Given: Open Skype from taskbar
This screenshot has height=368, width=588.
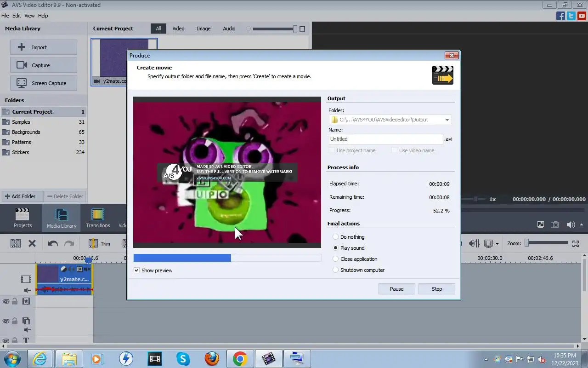Looking at the screenshot, I should click(183, 359).
